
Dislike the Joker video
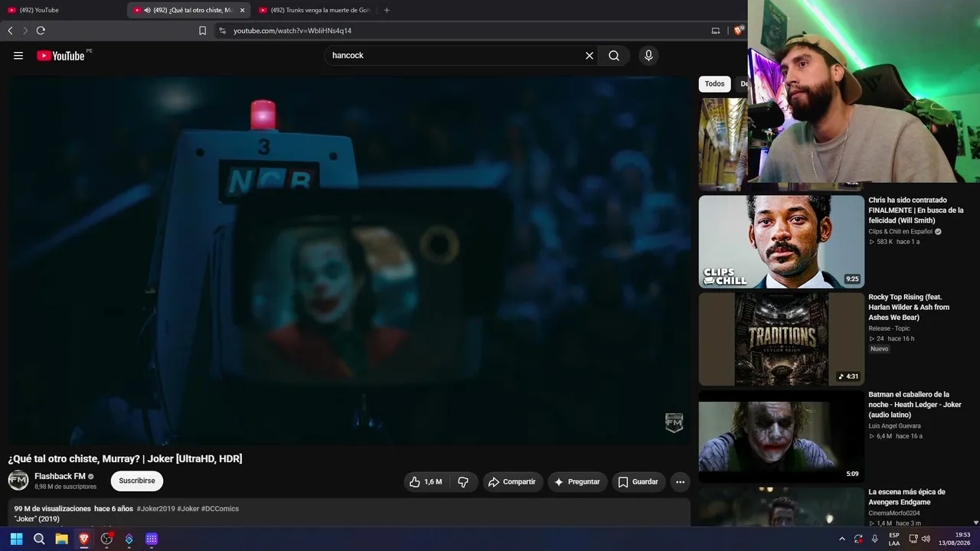pyautogui.click(x=463, y=482)
